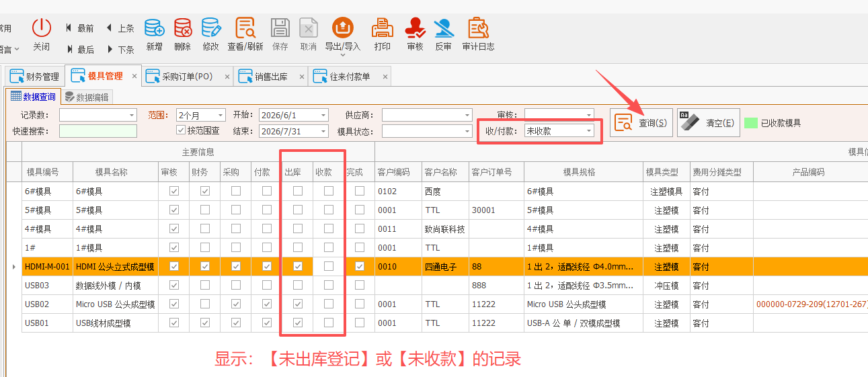Viewport: 868px width, 377px height.
Task: Sort by the 客户名称 column header
Action: pos(445,172)
